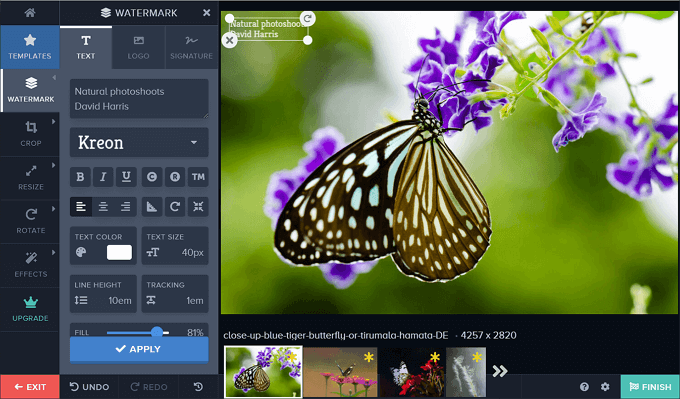
Task: Expand the Effects submenu arrow
Action: click(x=54, y=252)
